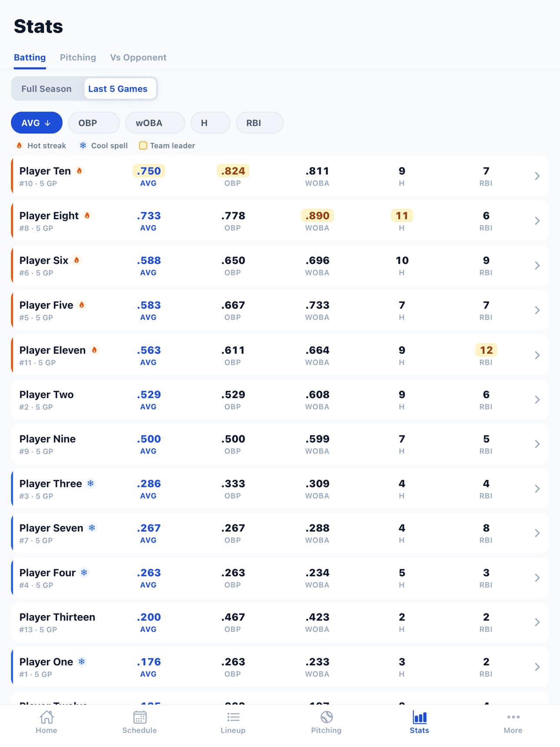Image resolution: width=560 pixels, height=747 pixels.
Task: Open the More ellipsis icon
Action: (x=513, y=717)
